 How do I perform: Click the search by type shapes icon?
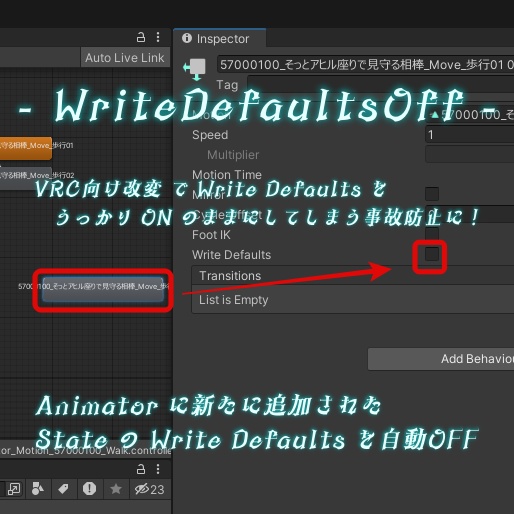point(37,489)
